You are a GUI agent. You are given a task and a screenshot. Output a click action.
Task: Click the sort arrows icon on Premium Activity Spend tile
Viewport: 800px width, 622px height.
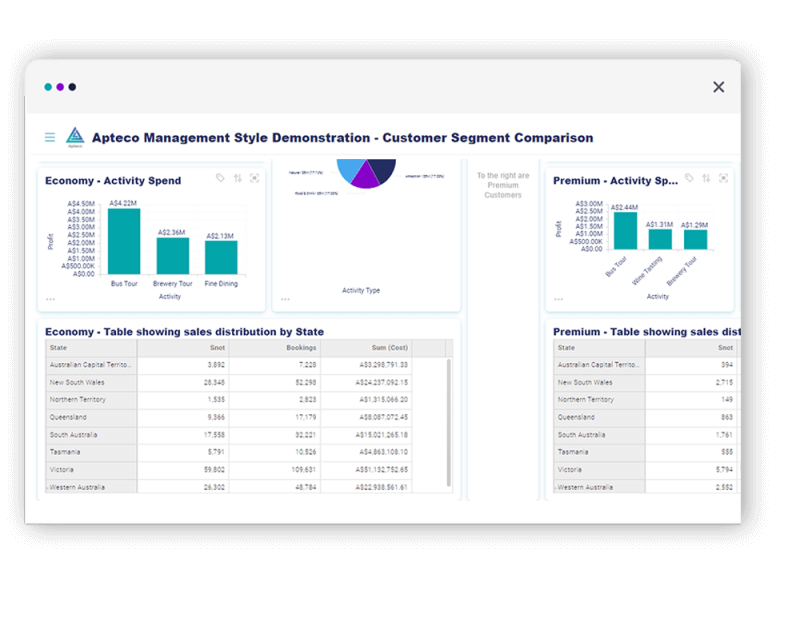tap(706, 178)
